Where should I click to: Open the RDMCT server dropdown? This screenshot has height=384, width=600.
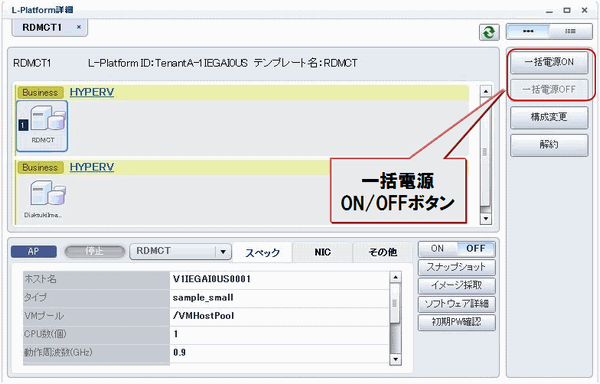coord(180,251)
